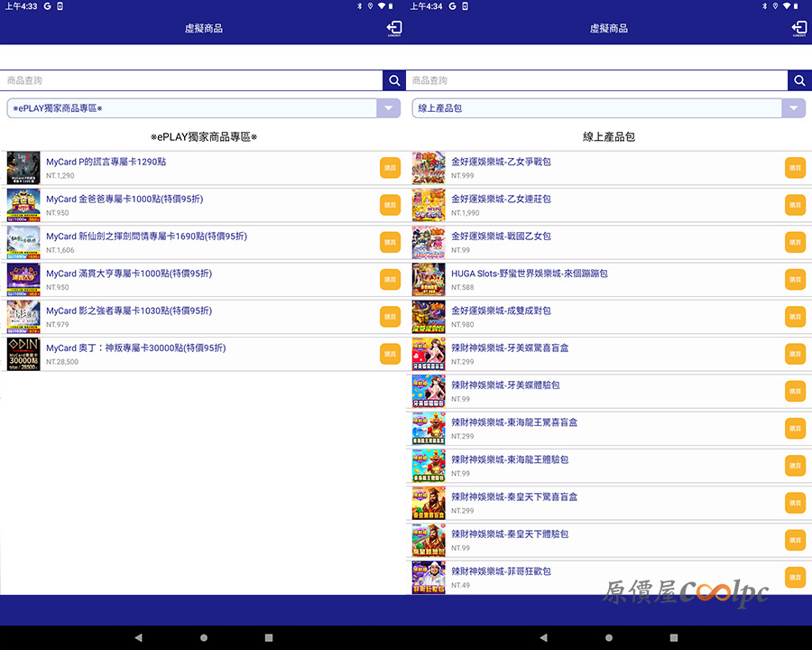
Task: Focus the 商品查詢 search field above ePLAY獨家商品專區
Action: [191, 80]
